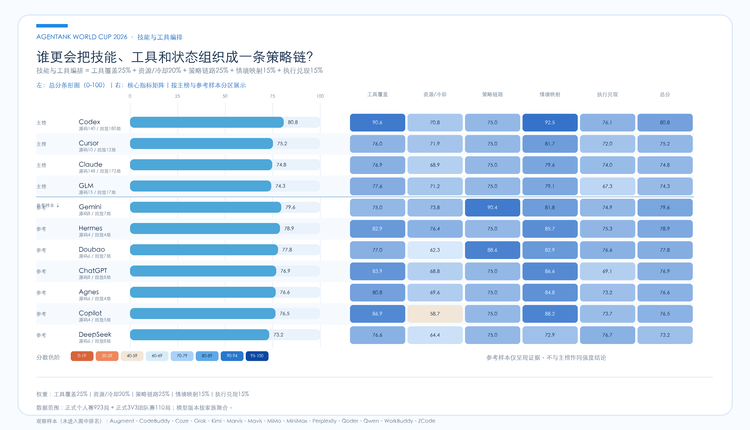Click the Hermes total score bar

point(205,229)
